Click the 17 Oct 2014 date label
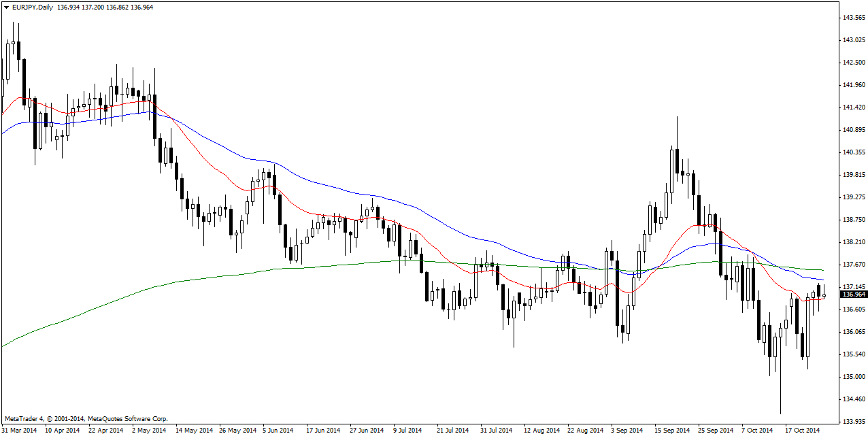 [802, 431]
